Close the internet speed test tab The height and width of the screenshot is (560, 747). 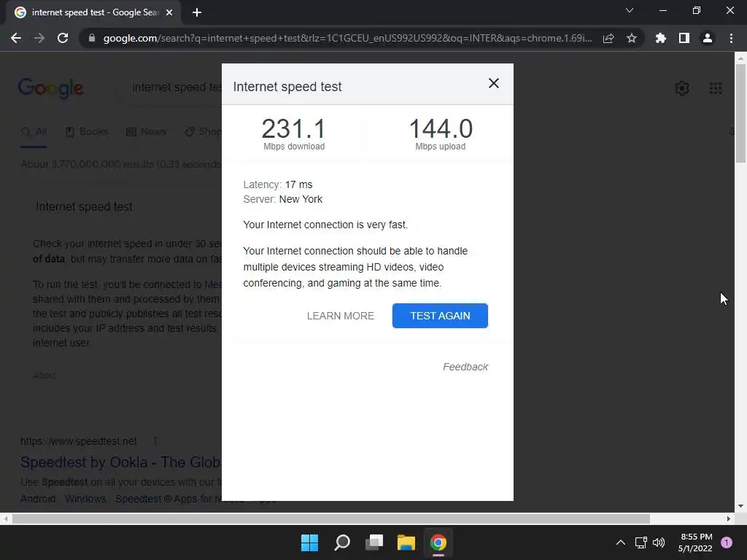tap(169, 12)
